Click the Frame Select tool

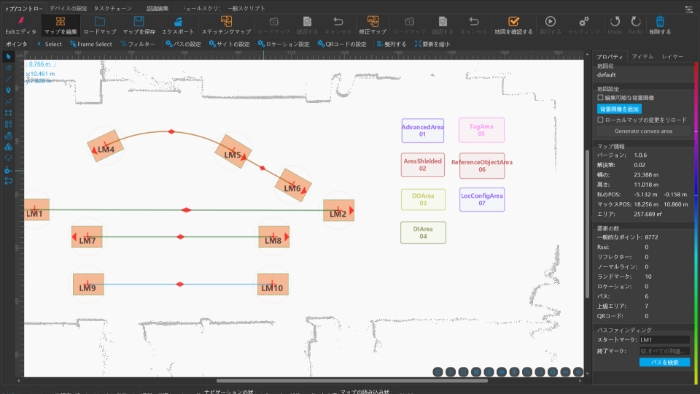91,44
